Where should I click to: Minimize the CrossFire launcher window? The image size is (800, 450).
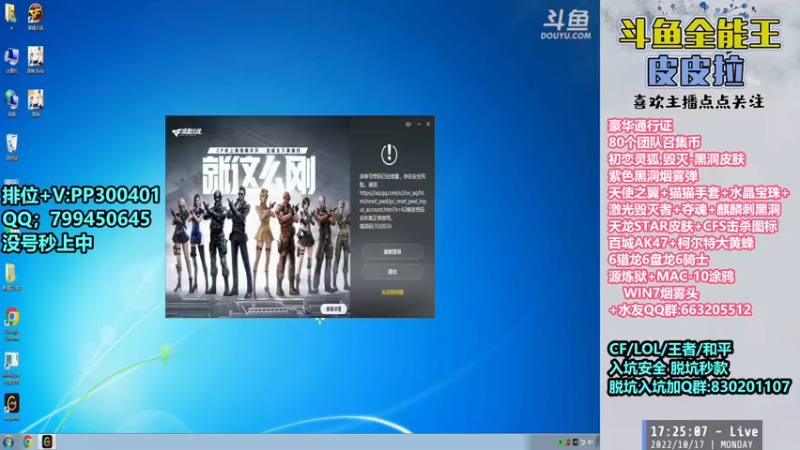(419, 124)
